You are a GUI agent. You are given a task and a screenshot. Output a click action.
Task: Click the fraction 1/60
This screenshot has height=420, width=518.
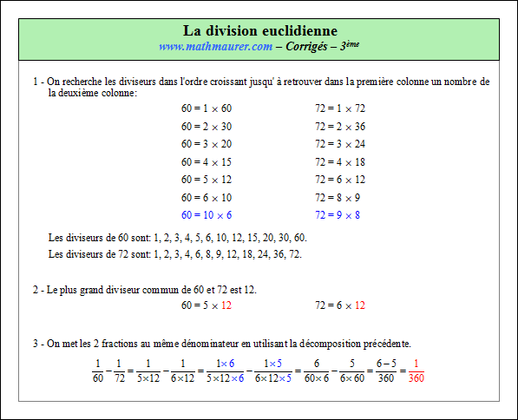coord(98,371)
